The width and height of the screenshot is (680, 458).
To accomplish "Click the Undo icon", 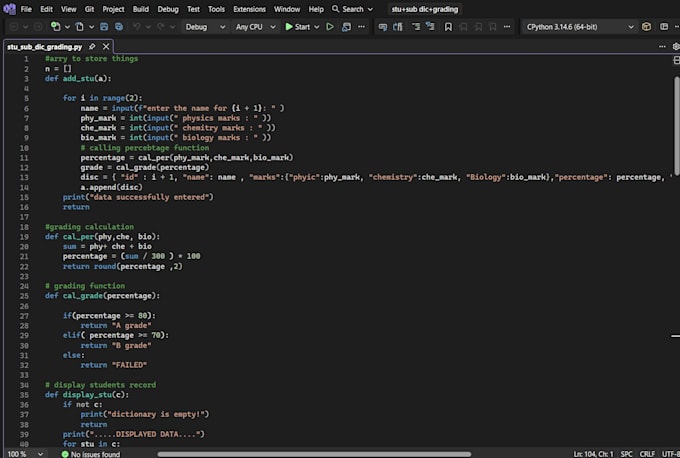I will (x=137, y=27).
